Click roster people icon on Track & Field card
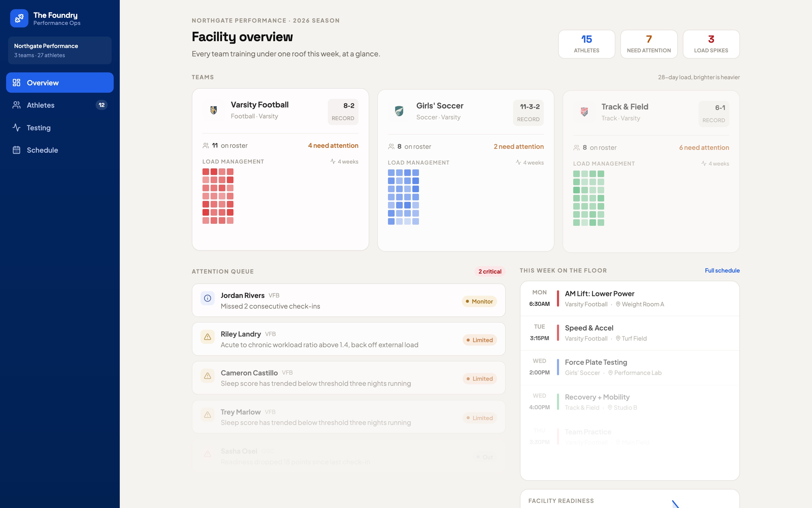The image size is (812, 508). point(577,148)
